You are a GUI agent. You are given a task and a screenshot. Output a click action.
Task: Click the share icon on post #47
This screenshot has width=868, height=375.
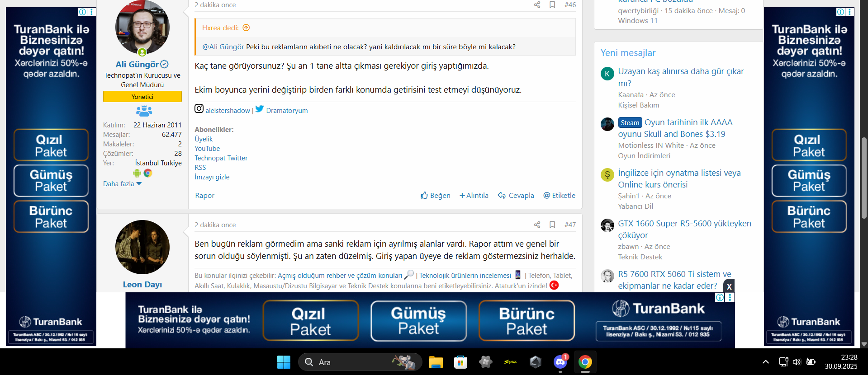[537, 225]
